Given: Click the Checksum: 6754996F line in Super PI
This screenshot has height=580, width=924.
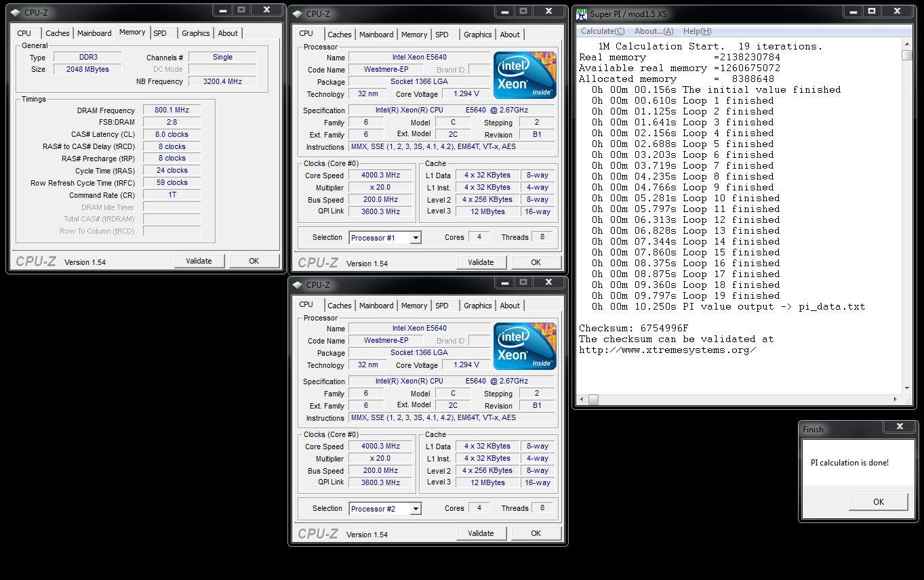Looking at the screenshot, I should 633,328.
